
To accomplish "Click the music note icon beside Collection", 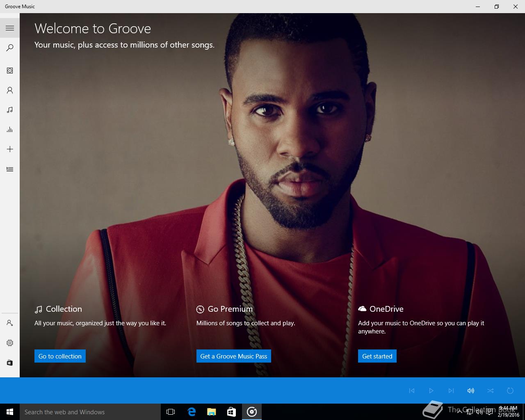I will (39, 309).
